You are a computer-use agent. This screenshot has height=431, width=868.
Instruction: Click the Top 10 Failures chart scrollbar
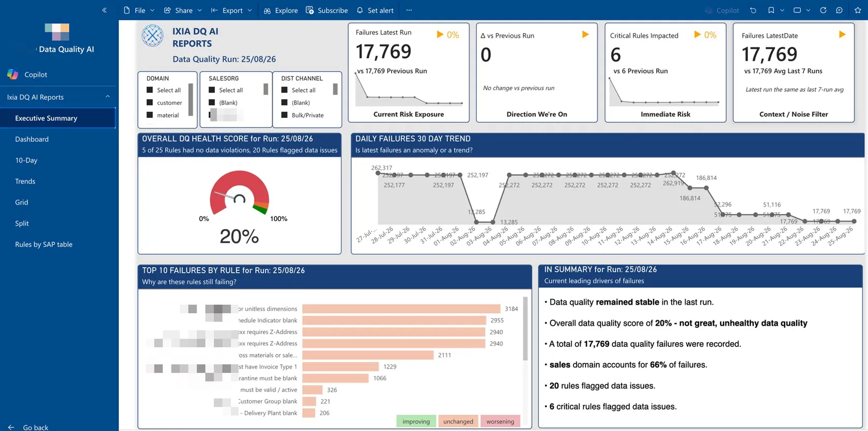coord(525,329)
